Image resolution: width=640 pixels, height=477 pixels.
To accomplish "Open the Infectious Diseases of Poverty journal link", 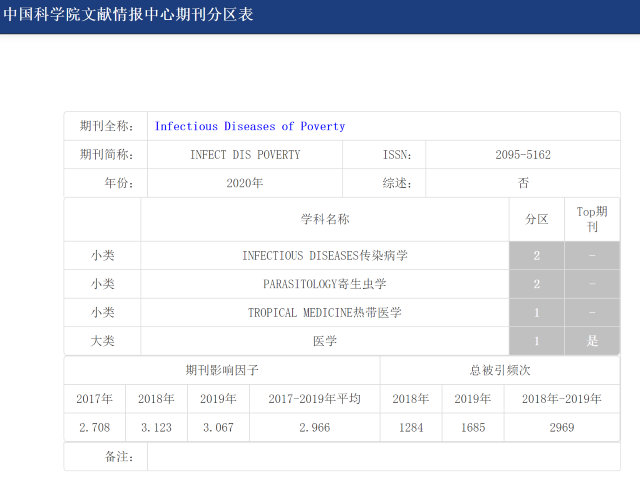I will coord(250,126).
